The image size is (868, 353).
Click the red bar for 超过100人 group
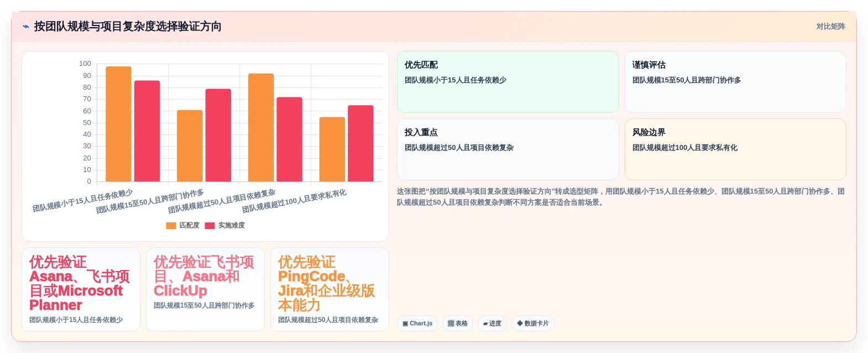[360, 143]
